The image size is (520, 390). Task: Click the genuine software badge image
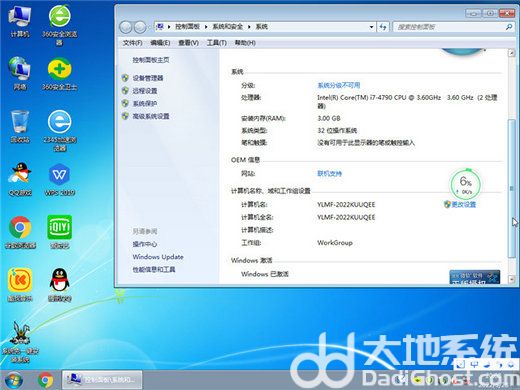tap(475, 277)
